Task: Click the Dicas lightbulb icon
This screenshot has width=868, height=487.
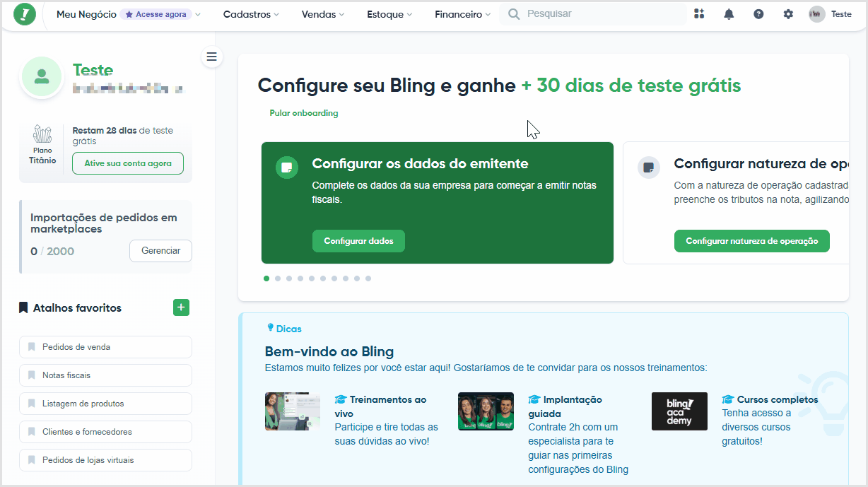Action: pos(270,328)
